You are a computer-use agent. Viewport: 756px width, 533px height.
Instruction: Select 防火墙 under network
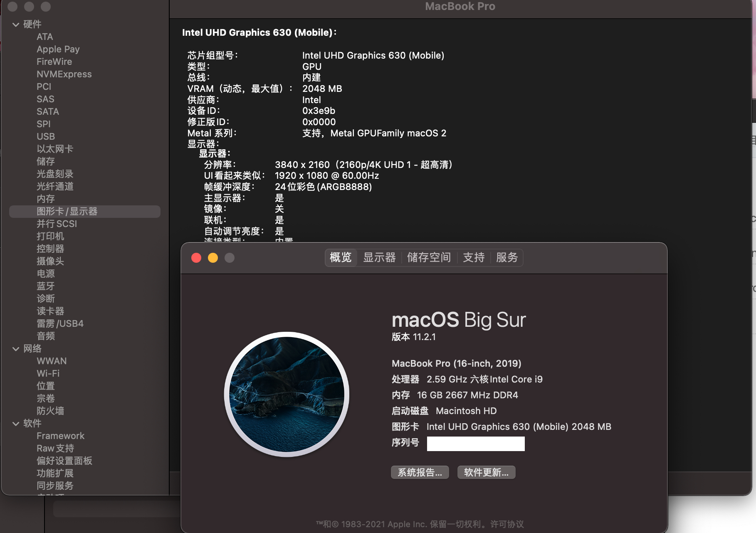(50, 411)
